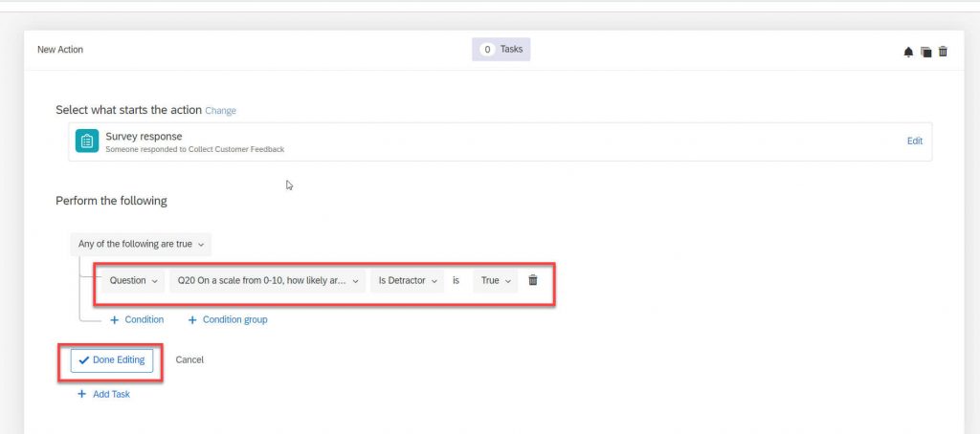Click the Done Editing button
Image resolution: width=980 pixels, height=434 pixels.
pos(112,360)
